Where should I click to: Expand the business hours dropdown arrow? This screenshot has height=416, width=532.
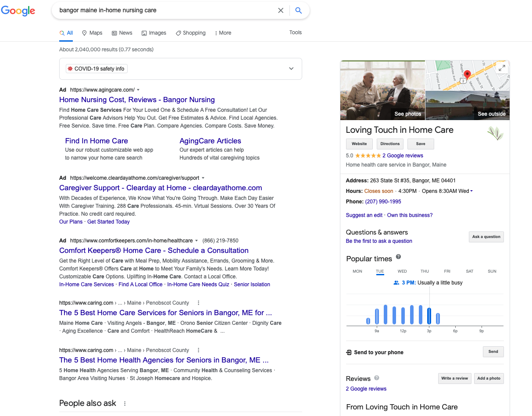[x=471, y=191]
